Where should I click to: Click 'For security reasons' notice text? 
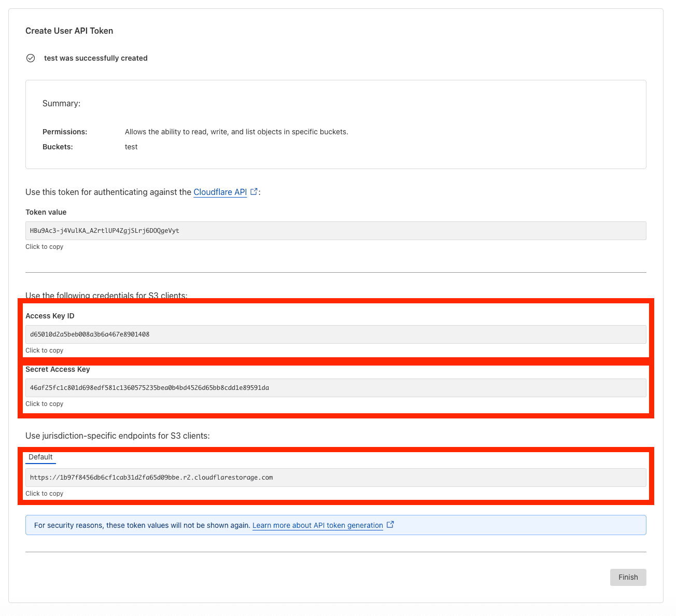coord(142,525)
